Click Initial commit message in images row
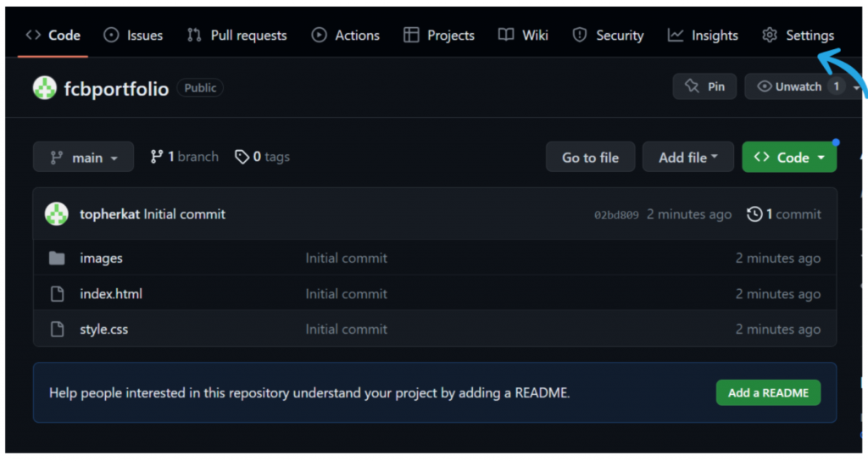Screen dimensions: 868x461 pyautogui.click(x=347, y=258)
